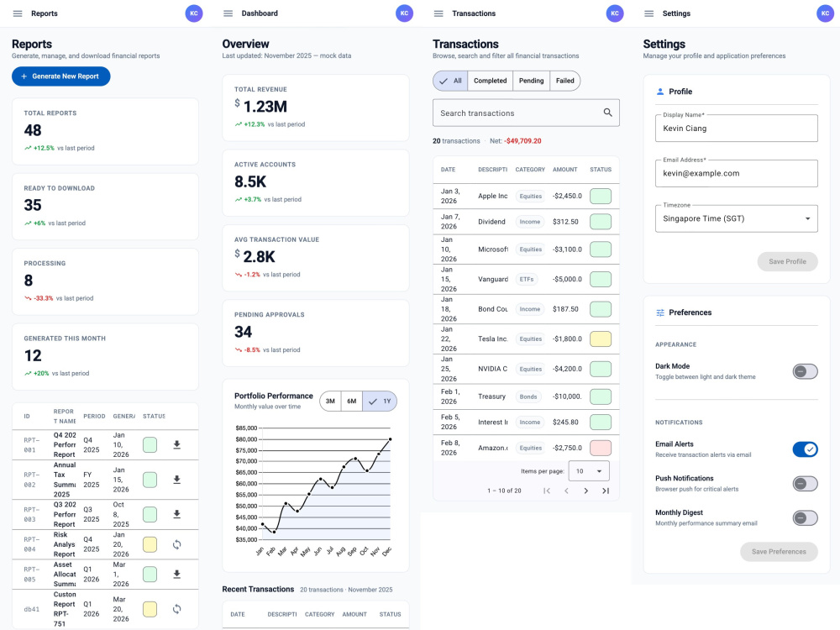
Task: Click KC avatar in Reports header
Action: (194, 13)
